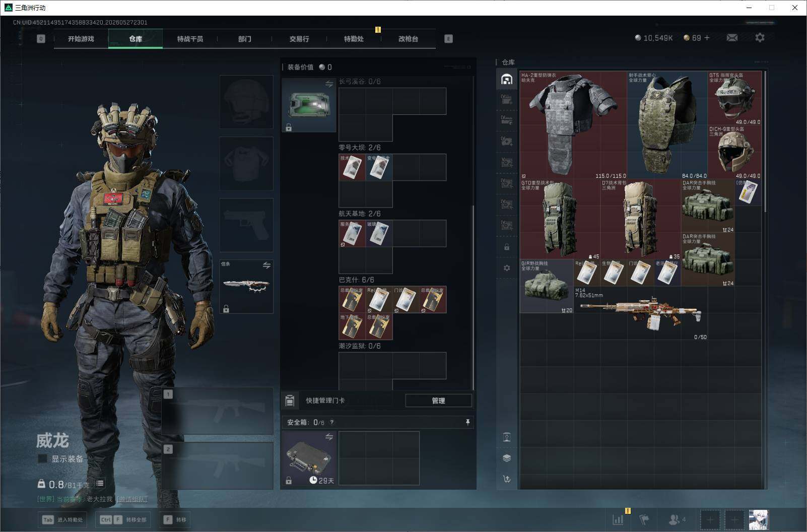
Task: Select the HA-2重型防弹衣 armor
Action: [573, 125]
